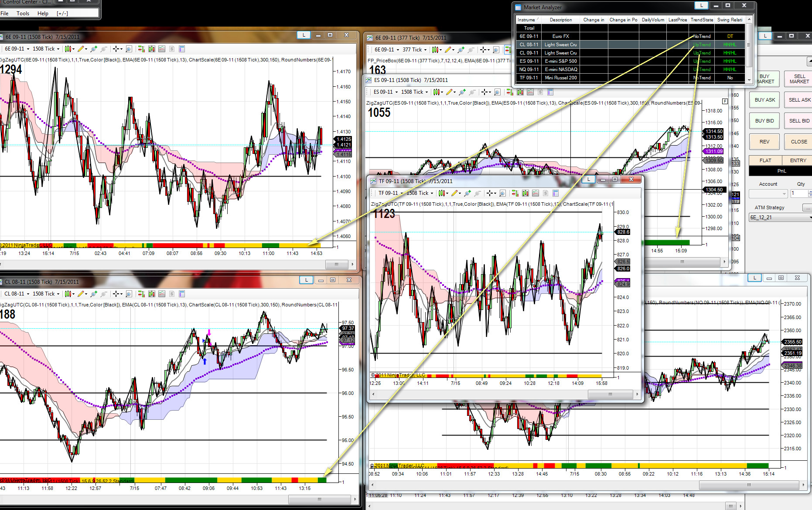Open the Help menu in Control Center
Image resolution: width=812 pixels, height=510 pixels.
click(x=43, y=14)
